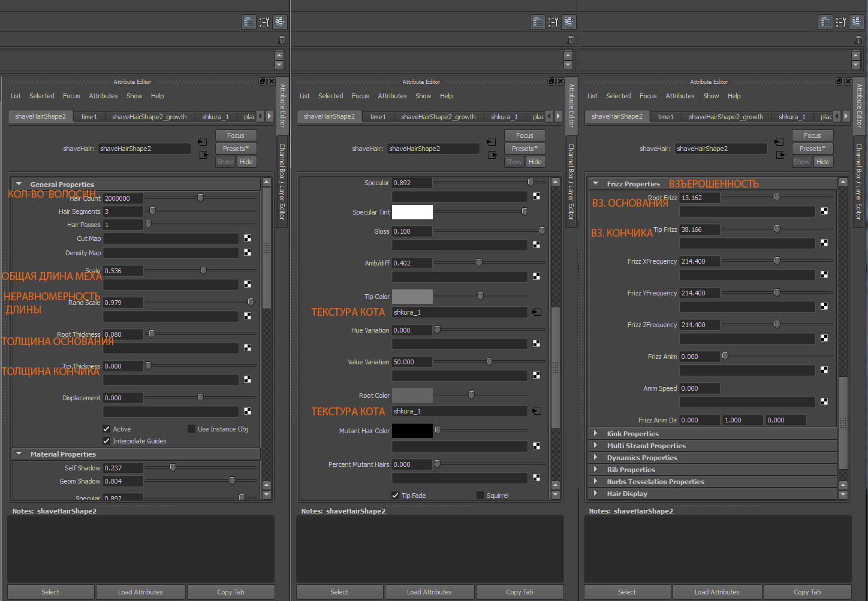Open the Attributes menu in the left Attribute Editor
868x601 pixels.
tap(103, 96)
